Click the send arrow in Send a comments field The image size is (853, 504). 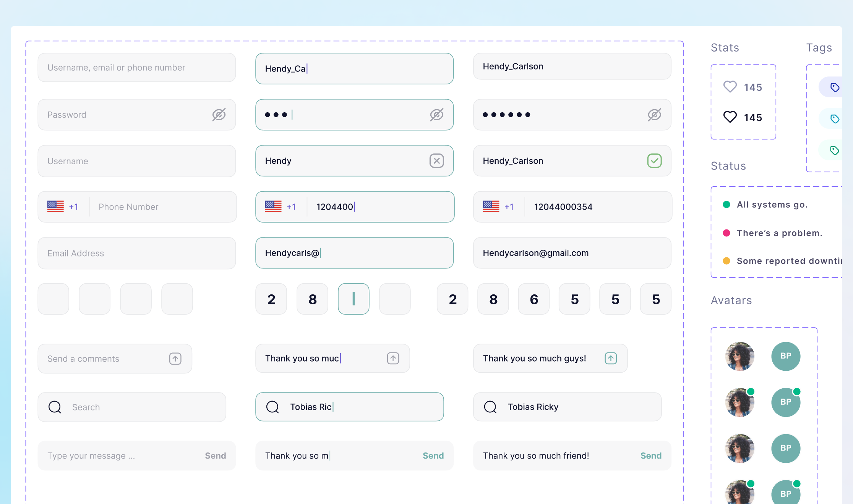(175, 358)
